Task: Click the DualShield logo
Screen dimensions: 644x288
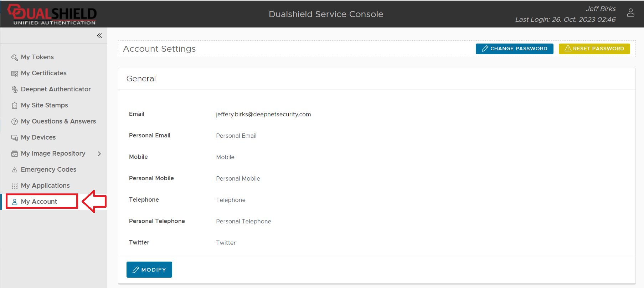Action: tap(52, 14)
